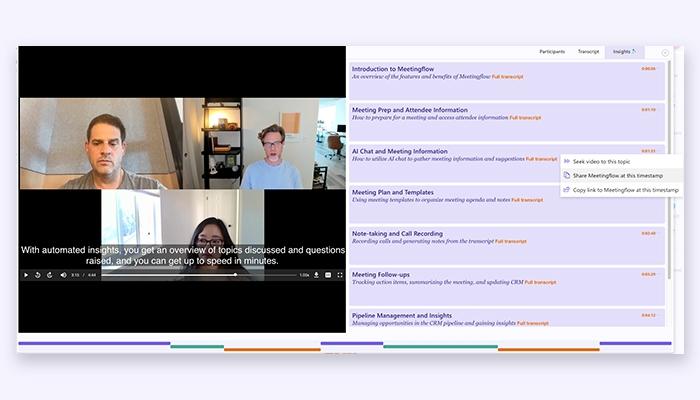Select video tile of woman with glasses
The width and height of the screenshot is (700, 400).
(x=183, y=234)
